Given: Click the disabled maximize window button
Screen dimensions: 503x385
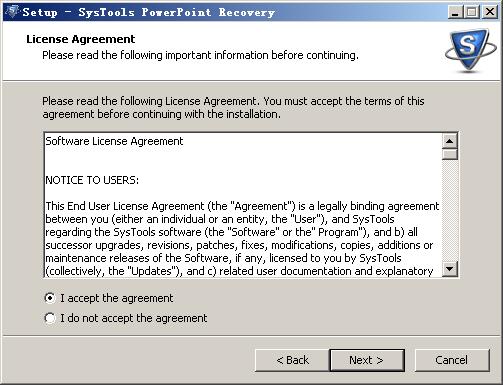Looking at the screenshot, I should [x=472, y=12].
